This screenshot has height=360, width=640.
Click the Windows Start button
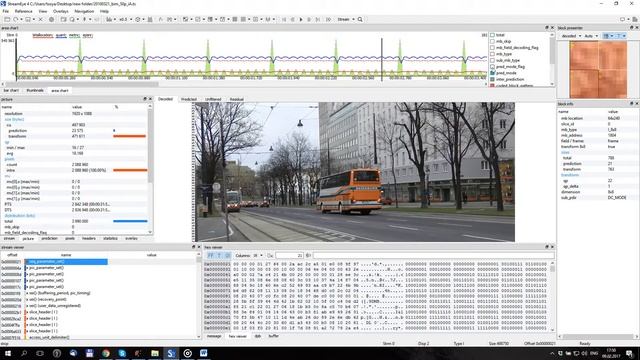pos(7,353)
